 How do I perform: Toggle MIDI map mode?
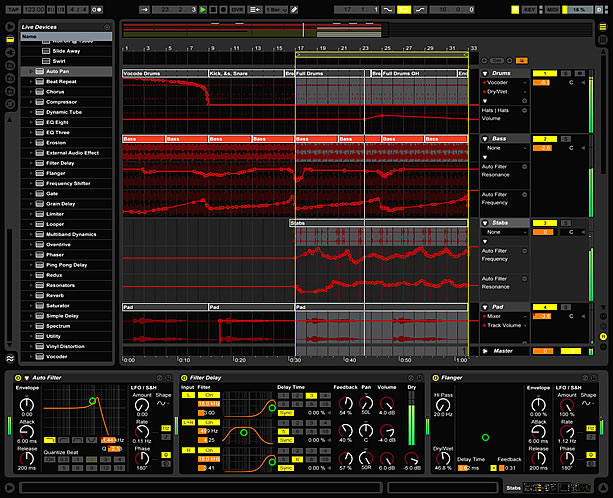pyautogui.click(x=552, y=9)
